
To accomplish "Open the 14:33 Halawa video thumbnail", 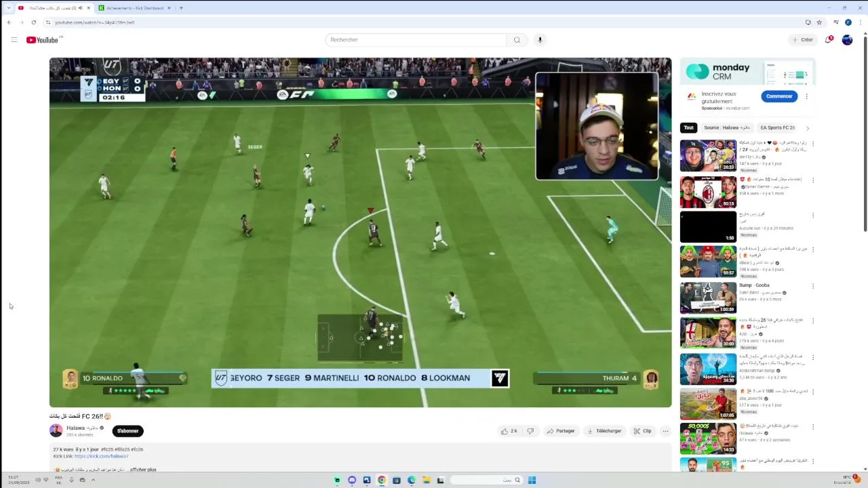I will 708,439.
